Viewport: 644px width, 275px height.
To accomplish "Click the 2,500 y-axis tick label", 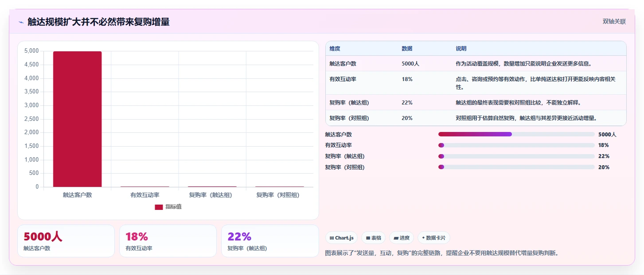I will tap(31, 119).
